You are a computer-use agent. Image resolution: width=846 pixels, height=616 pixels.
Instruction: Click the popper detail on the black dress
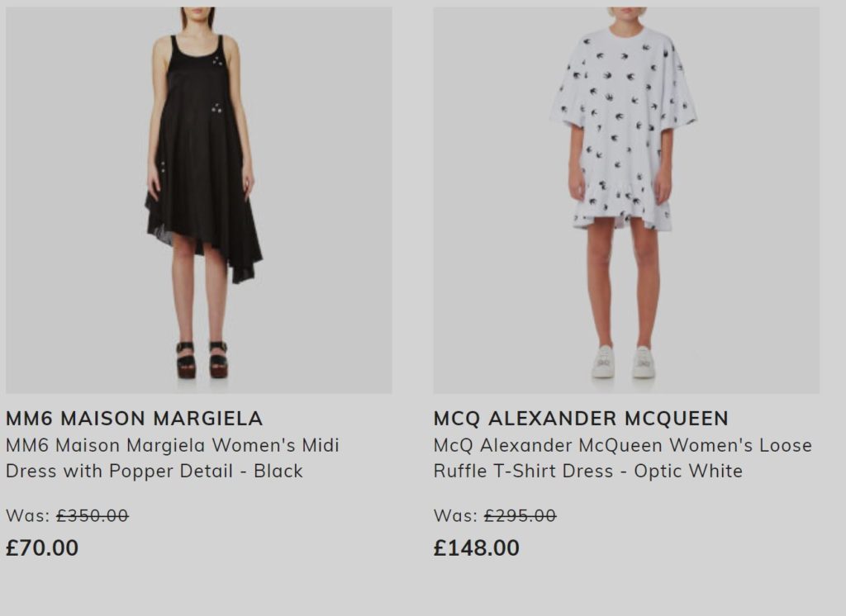(x=217, y=60)
